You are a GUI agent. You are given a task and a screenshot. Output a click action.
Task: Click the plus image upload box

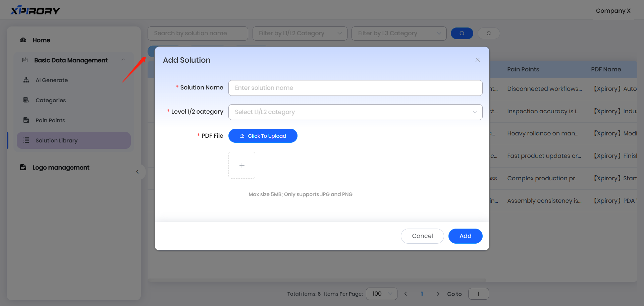pos(242,165)
